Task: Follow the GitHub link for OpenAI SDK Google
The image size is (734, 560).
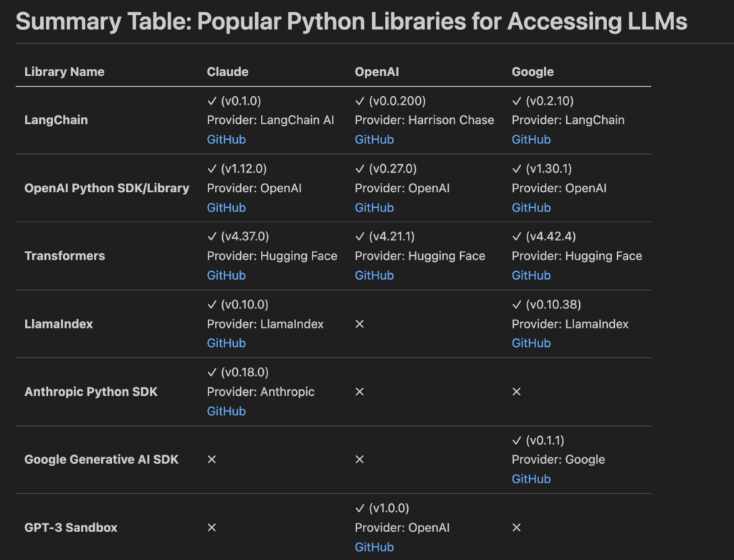Action: [531, 207]
